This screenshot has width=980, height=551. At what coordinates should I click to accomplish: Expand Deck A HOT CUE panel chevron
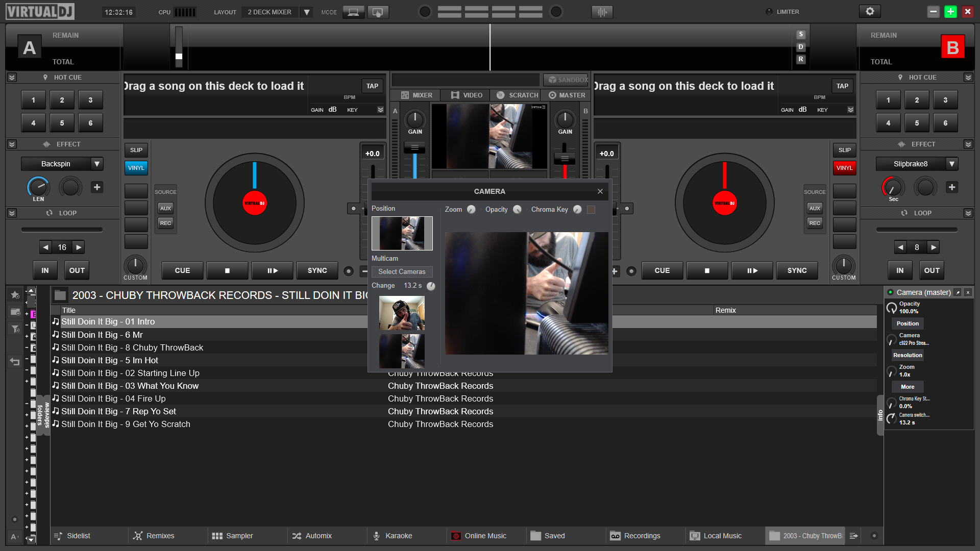[x=12, y=78]
